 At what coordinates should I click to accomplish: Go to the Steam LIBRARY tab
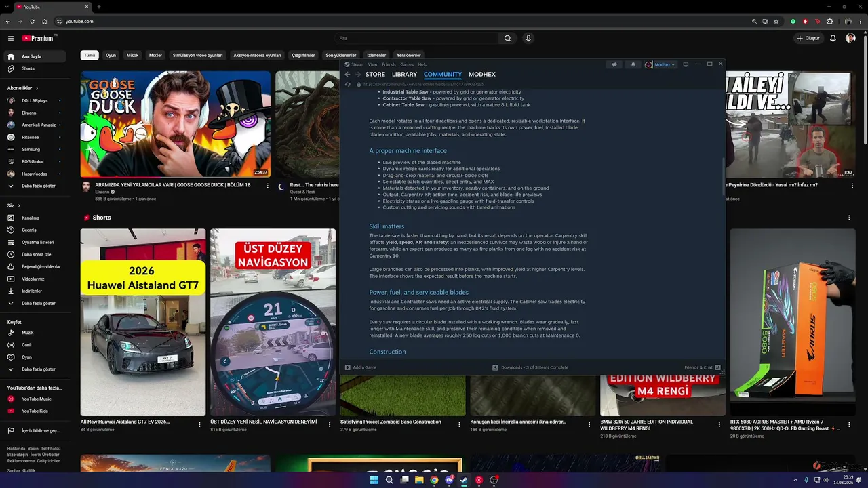point(404,75)
